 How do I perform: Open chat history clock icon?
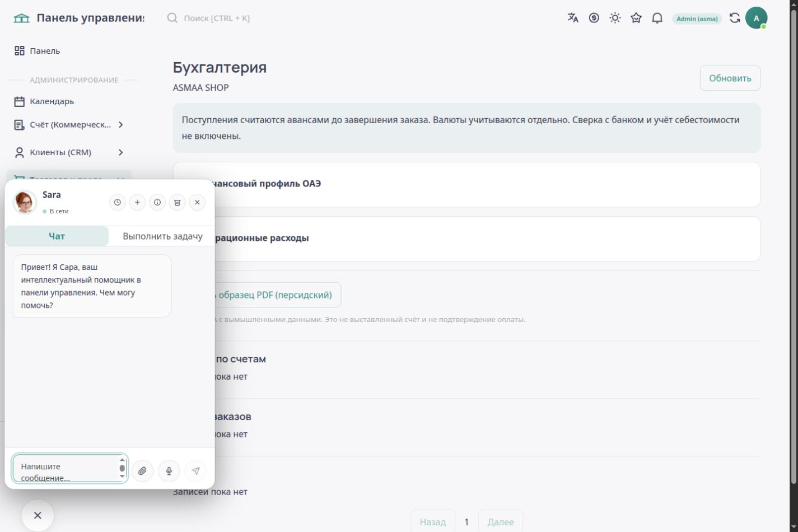click(x=117, y=203)
